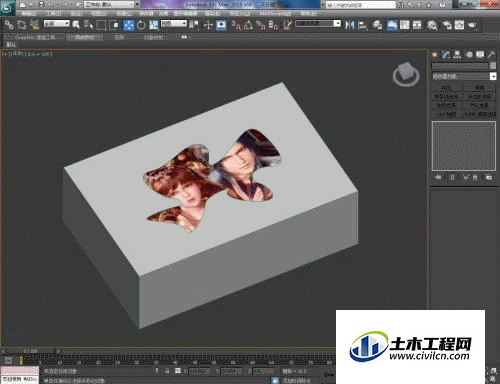This screenshot has height=384, width=500.
Task: Toggle Keyboard Shortcut Override
Action: [x=221, y=25]
